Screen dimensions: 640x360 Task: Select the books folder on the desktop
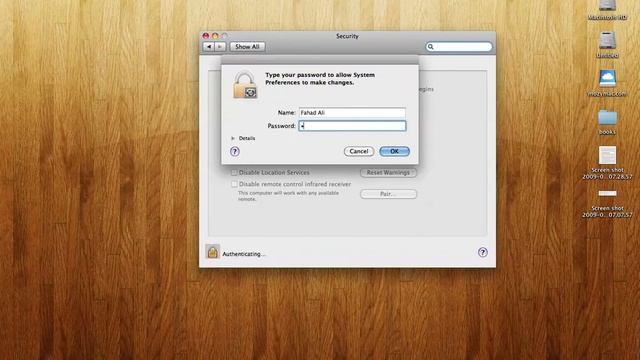607,118
